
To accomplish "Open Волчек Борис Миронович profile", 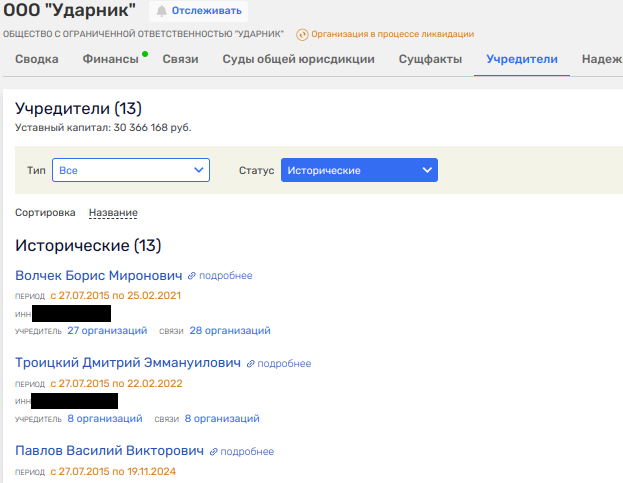I will [x=99, y=275].
